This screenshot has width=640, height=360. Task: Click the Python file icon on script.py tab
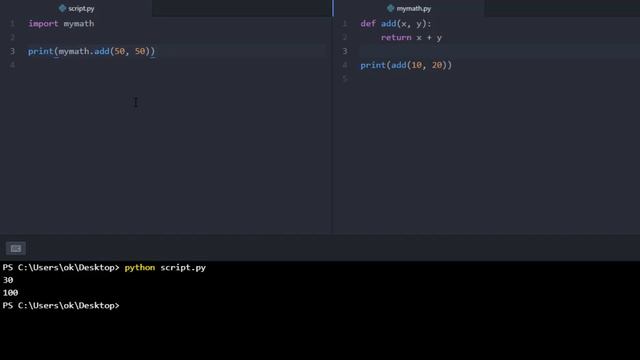62,8
